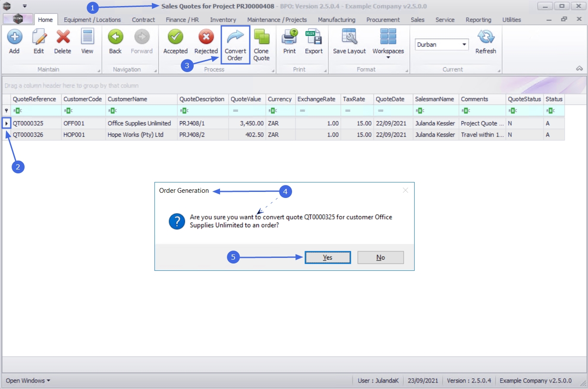The height and width of the screenshot is (389, 588).
Task: Open the Service tab
Action: click(445, 20)
